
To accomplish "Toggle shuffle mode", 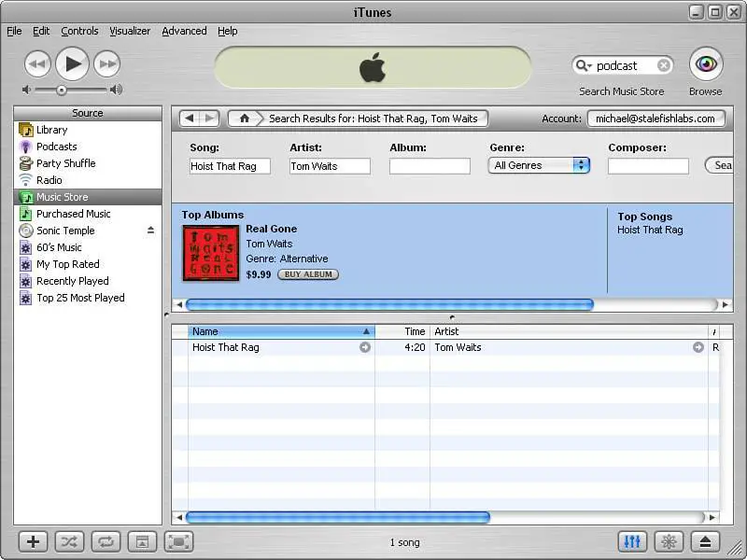I will (69, 541).
